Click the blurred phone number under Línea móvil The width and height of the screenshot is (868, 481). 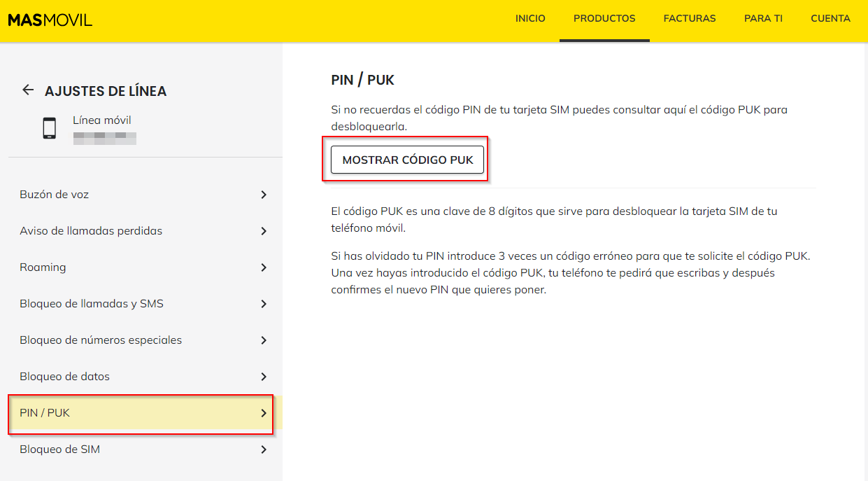click(104, 137)
